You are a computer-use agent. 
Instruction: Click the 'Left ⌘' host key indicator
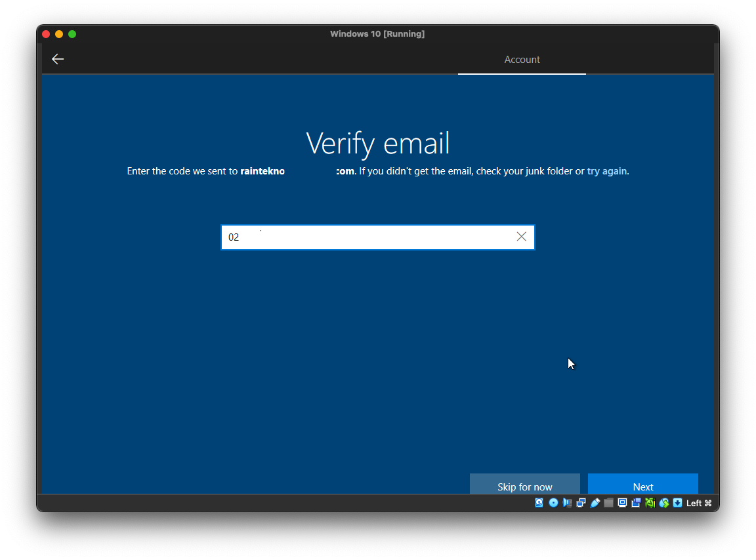tap(699, 503)
